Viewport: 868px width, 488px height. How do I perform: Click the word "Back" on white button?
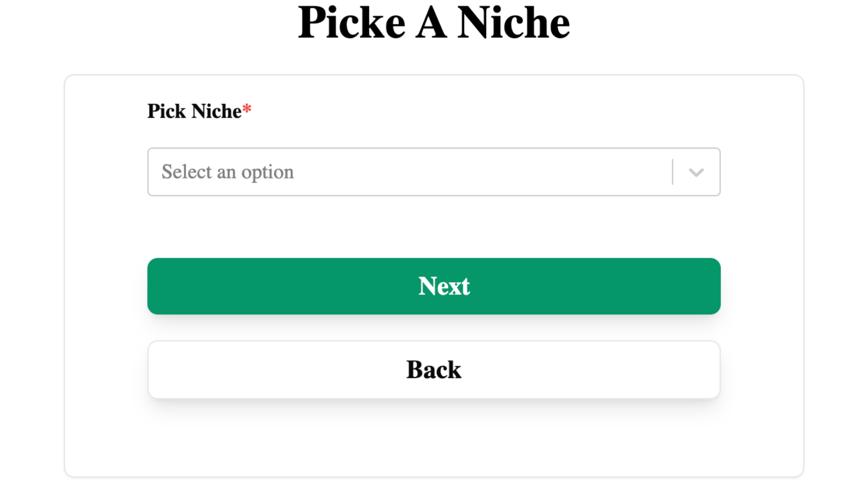pos(434,370)
